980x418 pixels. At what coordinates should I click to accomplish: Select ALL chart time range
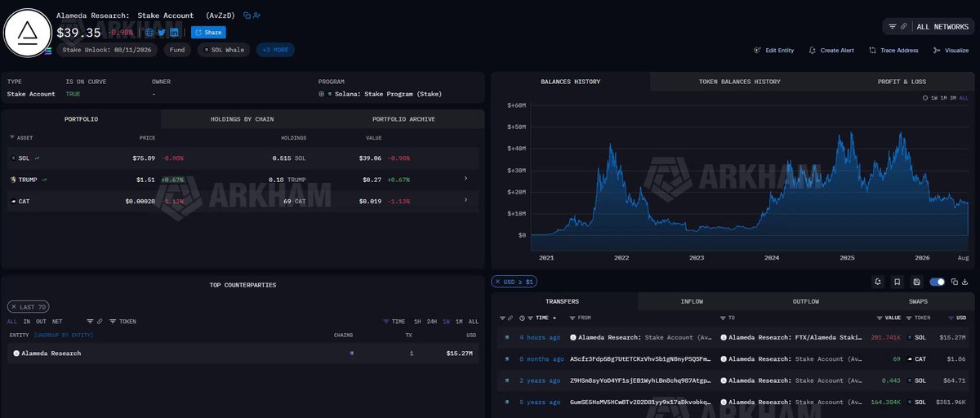964,98
